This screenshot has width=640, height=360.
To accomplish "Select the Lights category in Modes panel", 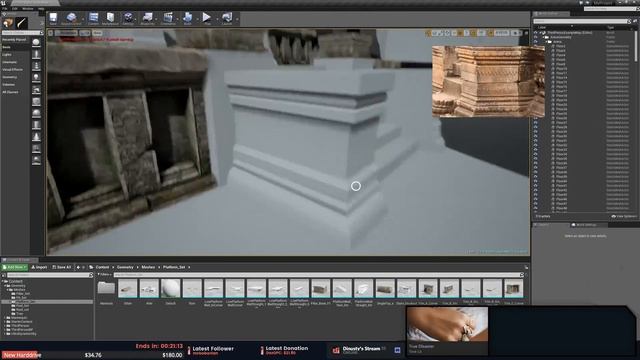I will pos(7,55).
